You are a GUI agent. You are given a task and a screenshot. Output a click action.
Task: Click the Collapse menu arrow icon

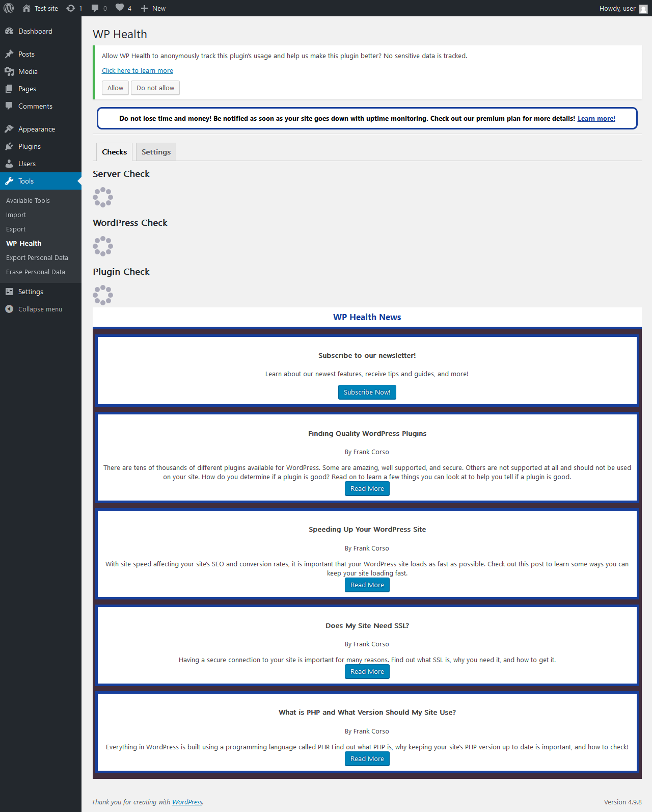(x=9, y=309)
